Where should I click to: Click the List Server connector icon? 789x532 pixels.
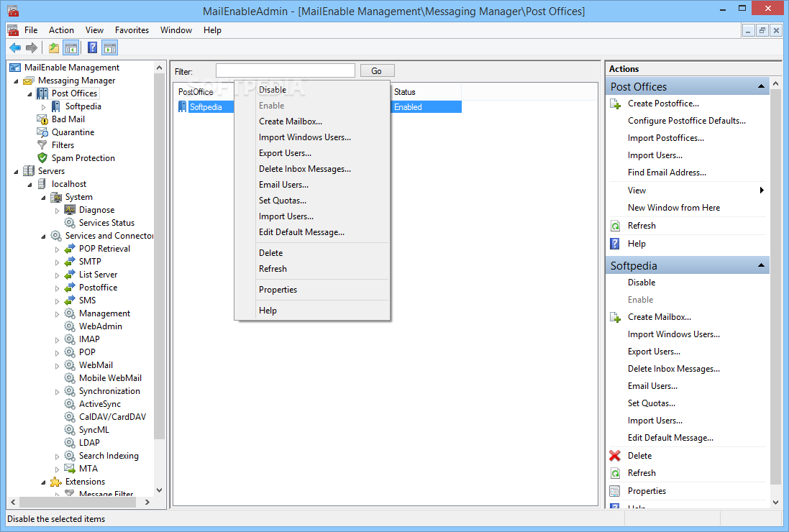70,275
